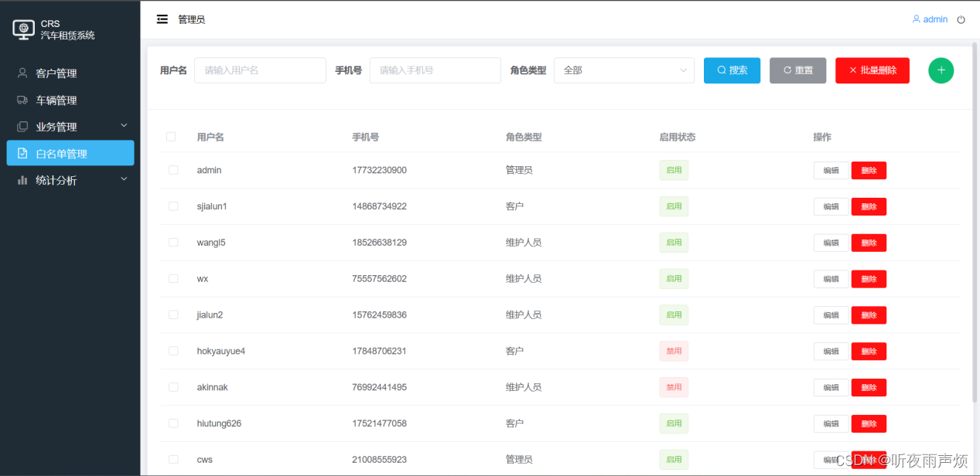The height and width of the screenshot is (476, 980).
Task: Click the 客户管理 person icon in sidebar
Action: [x=22, y=73]
